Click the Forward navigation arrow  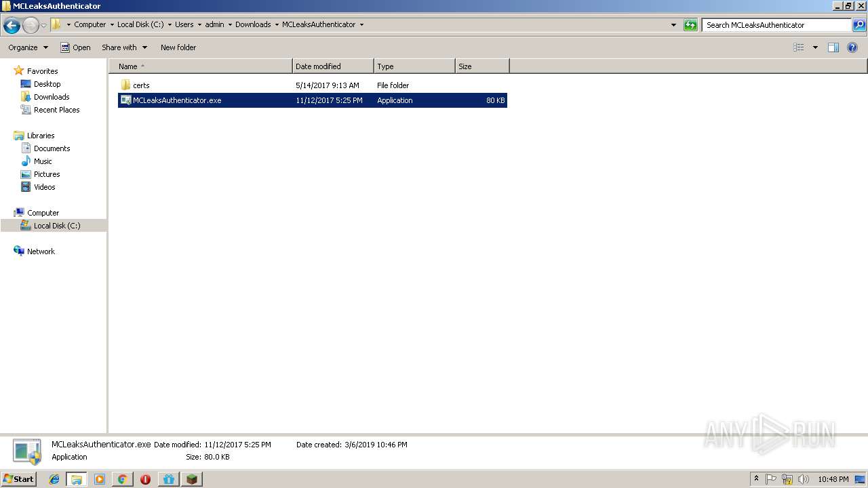(x=31, y=26)
